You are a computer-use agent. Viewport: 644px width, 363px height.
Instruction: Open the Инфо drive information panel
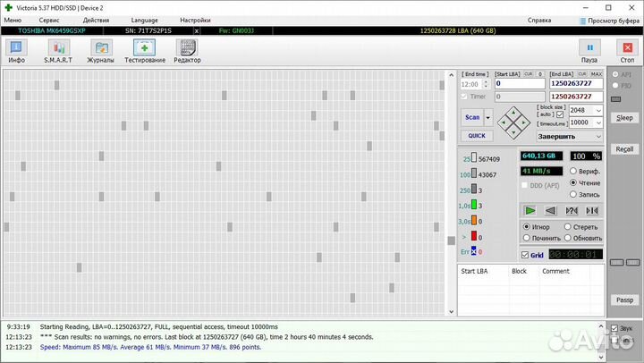(x=16, y=50)
